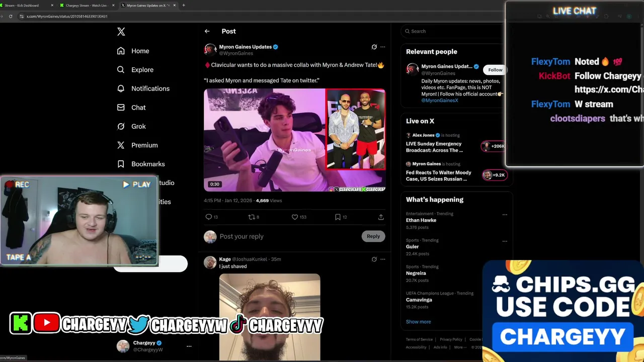Click the Chat envelope icon
Image resolution: width=644 pixels, height=362 pixels.
click(x=121, y=108)
